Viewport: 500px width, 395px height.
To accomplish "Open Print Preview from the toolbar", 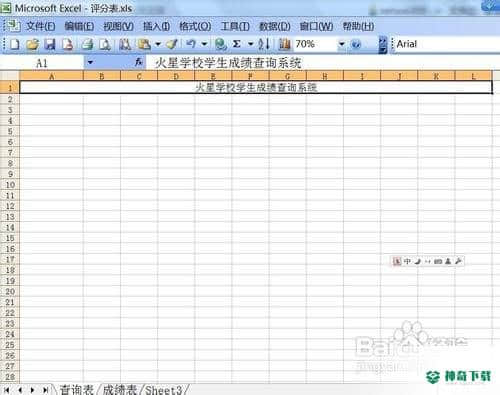I will click(x=105, y=44).
